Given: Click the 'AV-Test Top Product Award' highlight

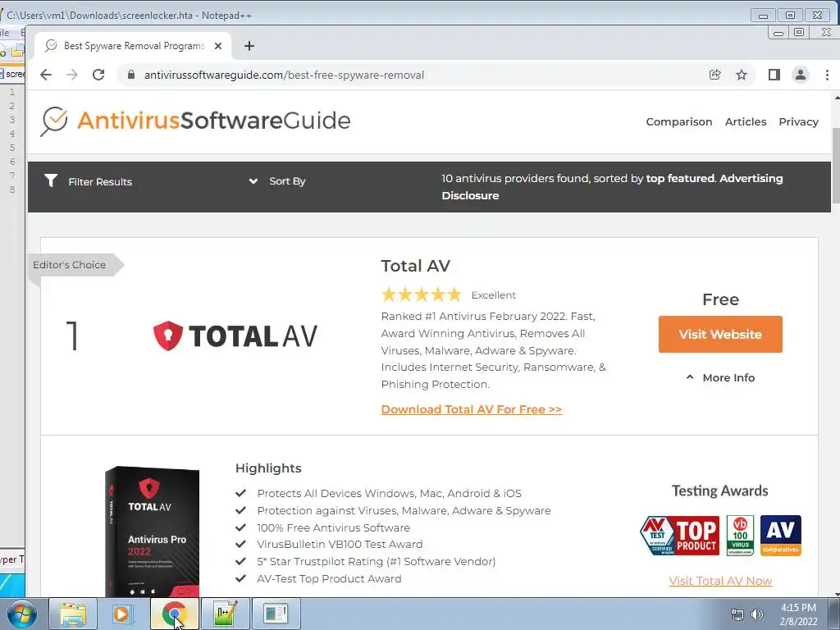Looking at the screenshot, I should [x=329, y=578].
